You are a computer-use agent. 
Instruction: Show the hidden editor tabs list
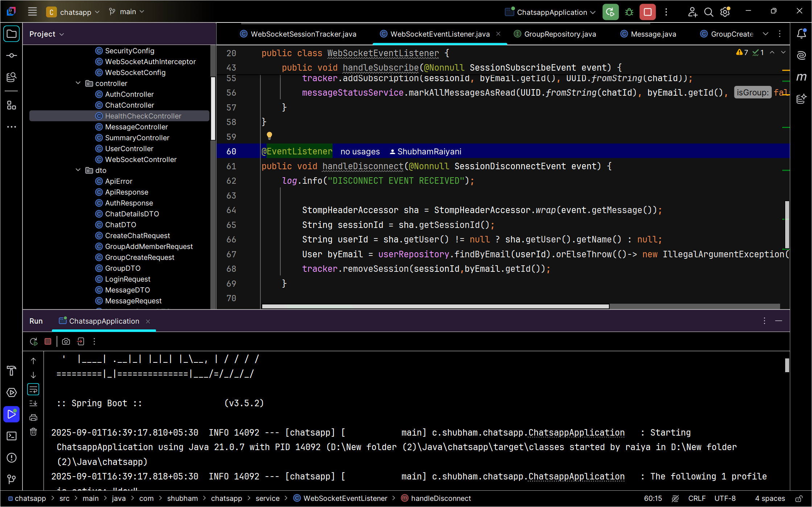[x=765, y=34]
